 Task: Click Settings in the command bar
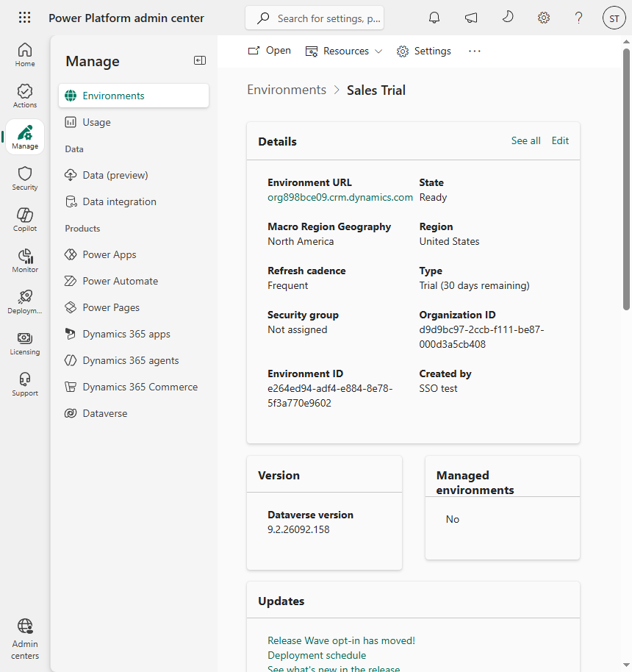click(424, 51)
